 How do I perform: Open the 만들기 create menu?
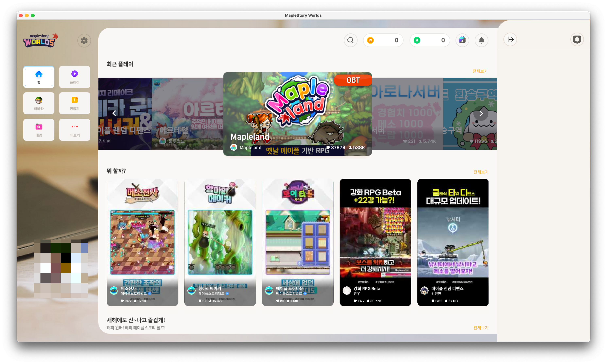pos(74,103)
